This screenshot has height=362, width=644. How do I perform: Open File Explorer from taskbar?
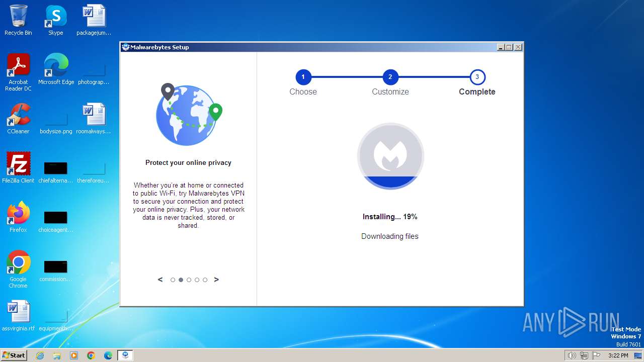tap(57, 355)
